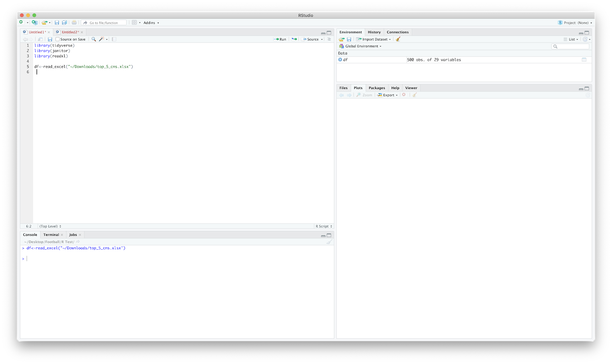Expand the recent files dropdown arrow
Screen dimensions: 612x364
pyautogui.click(x=50, y=23)
